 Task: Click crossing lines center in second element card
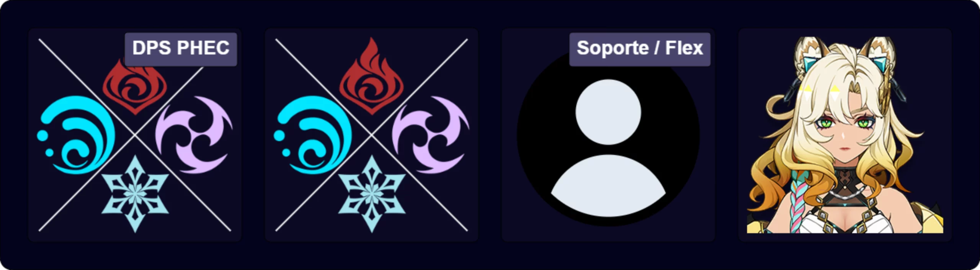coord(371,135)
